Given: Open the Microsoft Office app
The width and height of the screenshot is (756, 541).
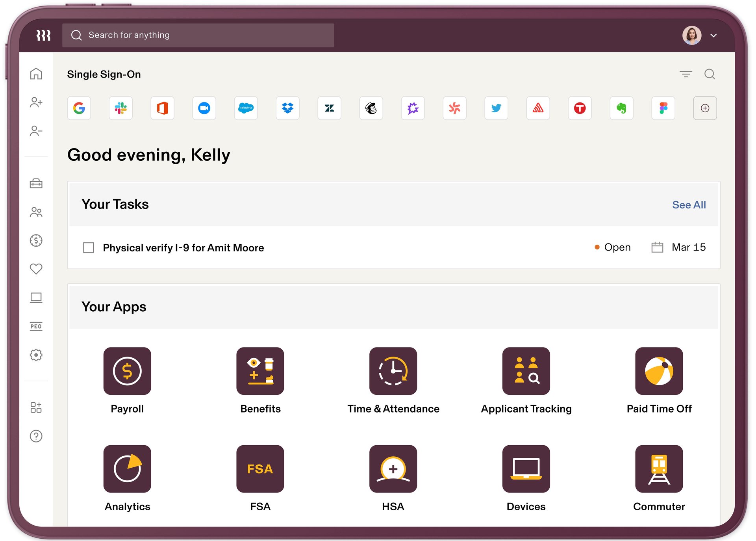Looking at the screenshot, I should pyautogui.click(x=162, y=108).
